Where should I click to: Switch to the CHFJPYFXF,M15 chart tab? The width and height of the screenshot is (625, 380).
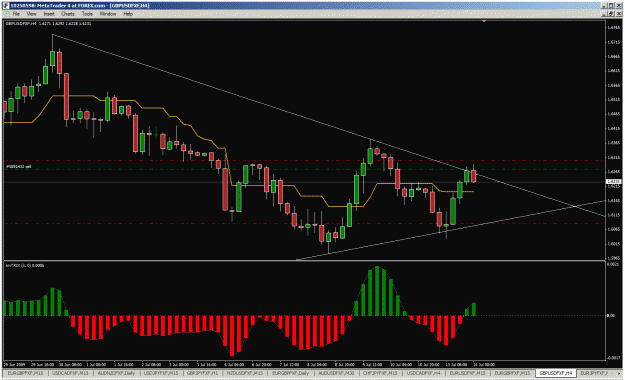click(380, 373)
